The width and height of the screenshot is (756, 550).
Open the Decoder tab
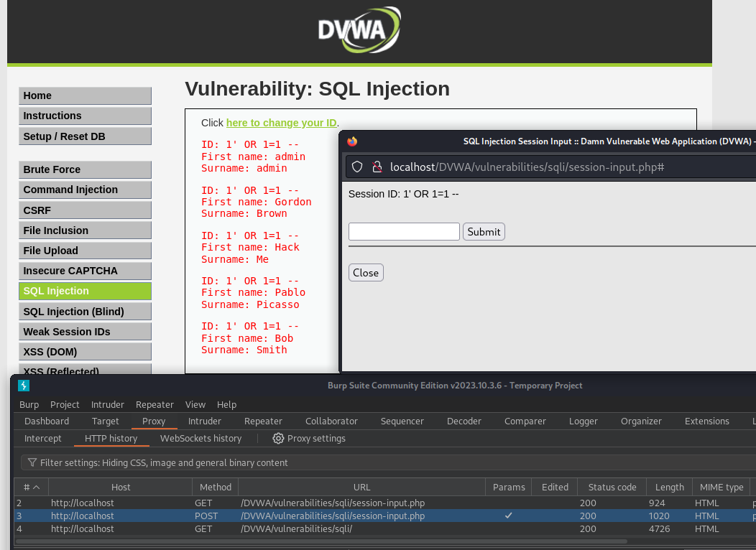click(x=464, y=421)
